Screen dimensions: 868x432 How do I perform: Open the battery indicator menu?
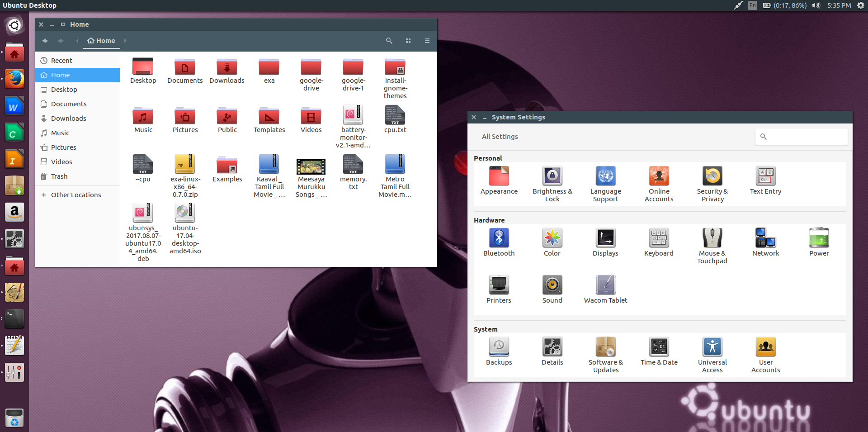[785, 5]
